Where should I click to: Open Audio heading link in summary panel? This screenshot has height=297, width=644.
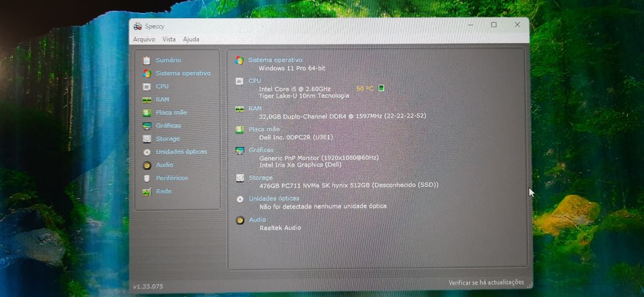pyautogui.click(x=258, y=220)
